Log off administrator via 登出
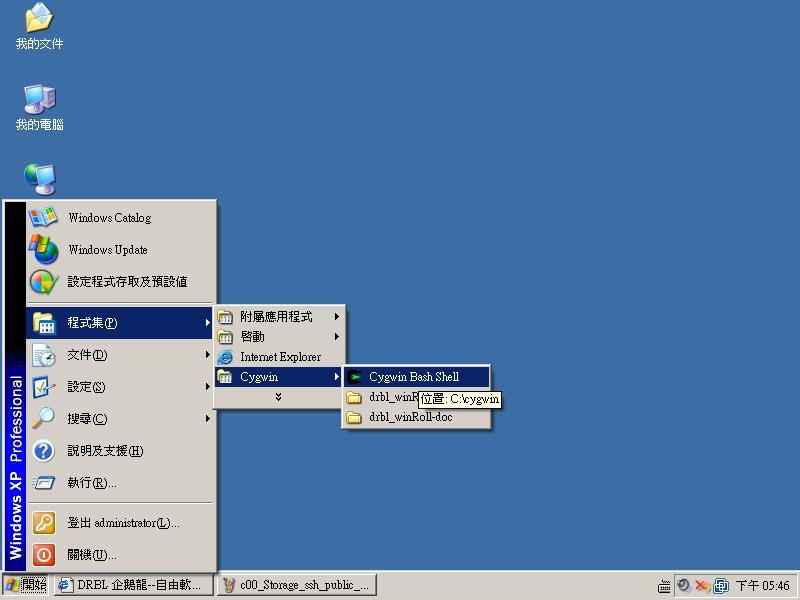 pos(123,523)
